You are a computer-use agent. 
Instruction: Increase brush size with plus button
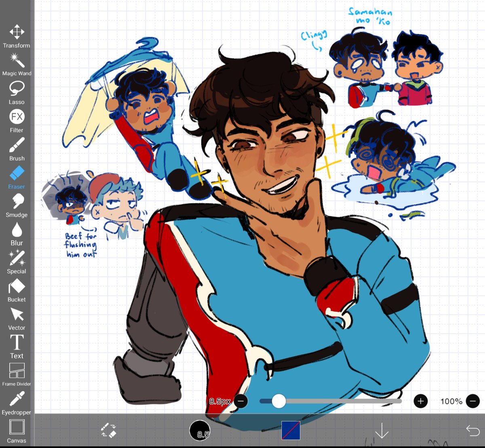(421, 401)
